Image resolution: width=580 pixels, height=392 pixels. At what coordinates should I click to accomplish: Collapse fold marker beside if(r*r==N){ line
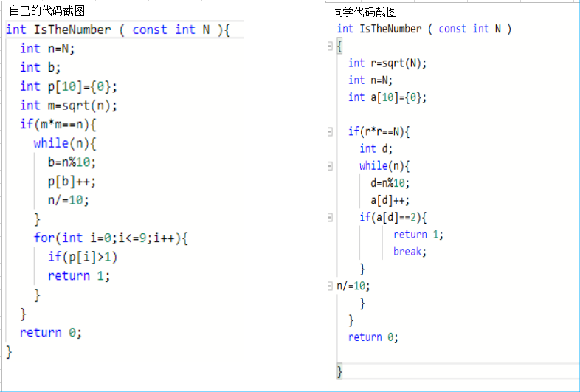coord(330,131)
